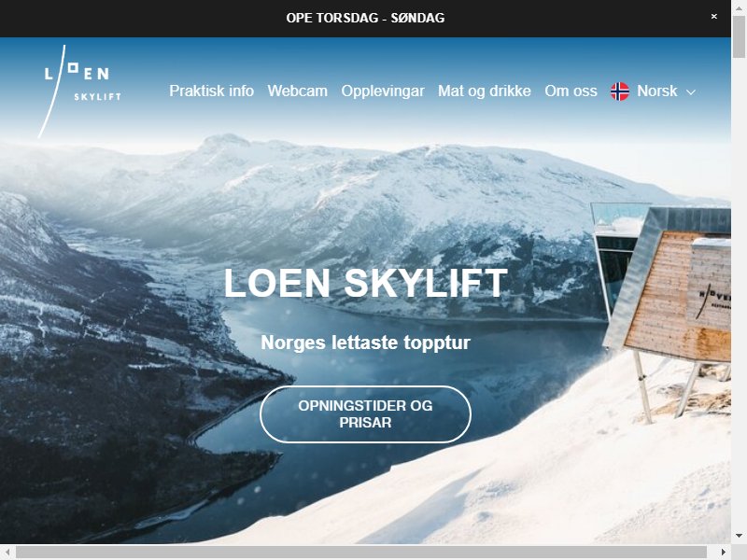Go to the Webcam page
This screenshot has width=747, height=560.
(297, 91)
